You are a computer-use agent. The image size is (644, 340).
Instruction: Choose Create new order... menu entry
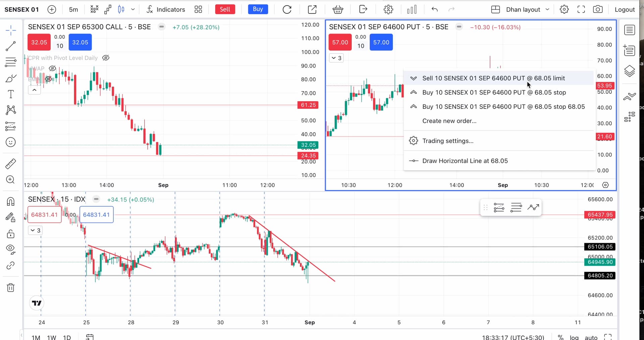(x=499, y=121)
